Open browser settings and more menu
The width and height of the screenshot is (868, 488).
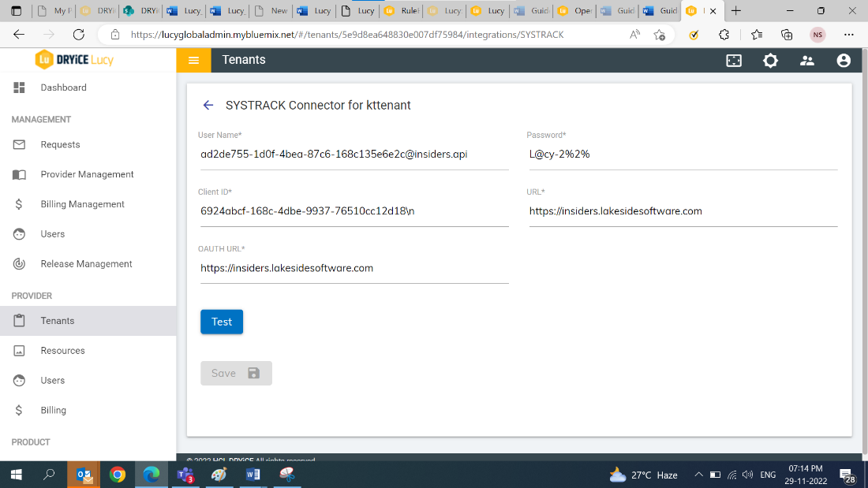[x=848, y=35]
